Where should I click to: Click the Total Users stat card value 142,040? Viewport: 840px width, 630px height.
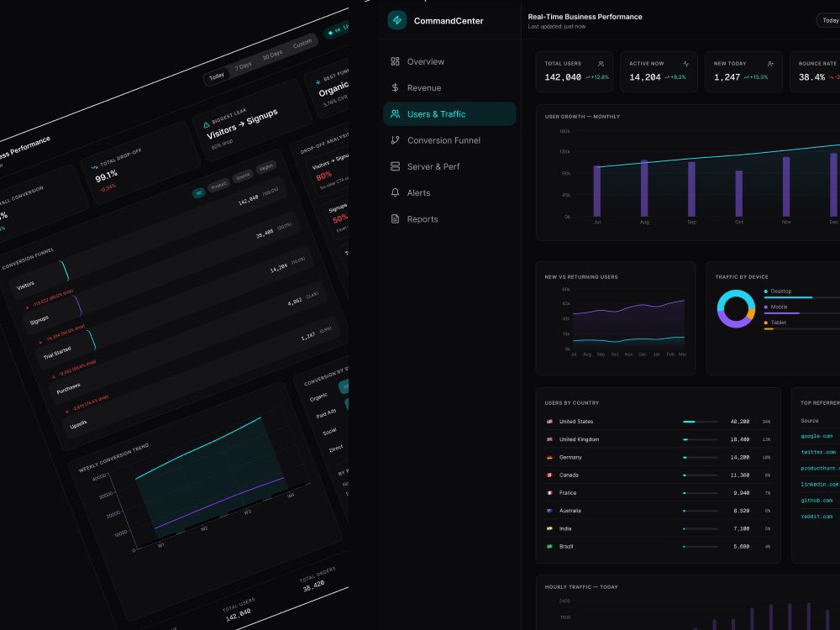(563, 77)
